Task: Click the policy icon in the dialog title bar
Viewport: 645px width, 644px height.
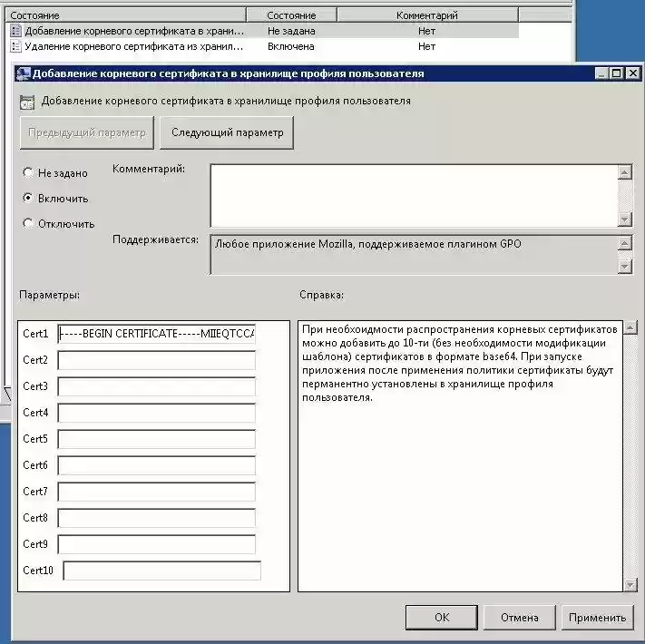Action: point(23,73)
